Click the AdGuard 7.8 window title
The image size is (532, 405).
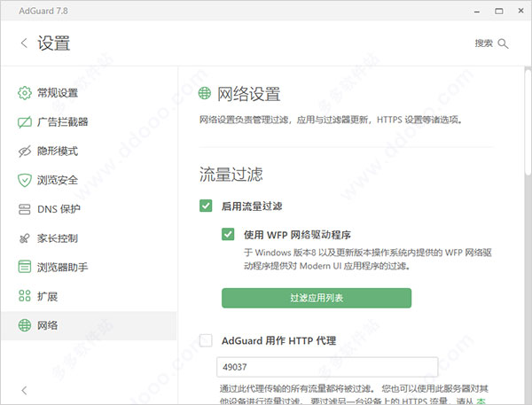pyautogui.click(x=43, y=11)
